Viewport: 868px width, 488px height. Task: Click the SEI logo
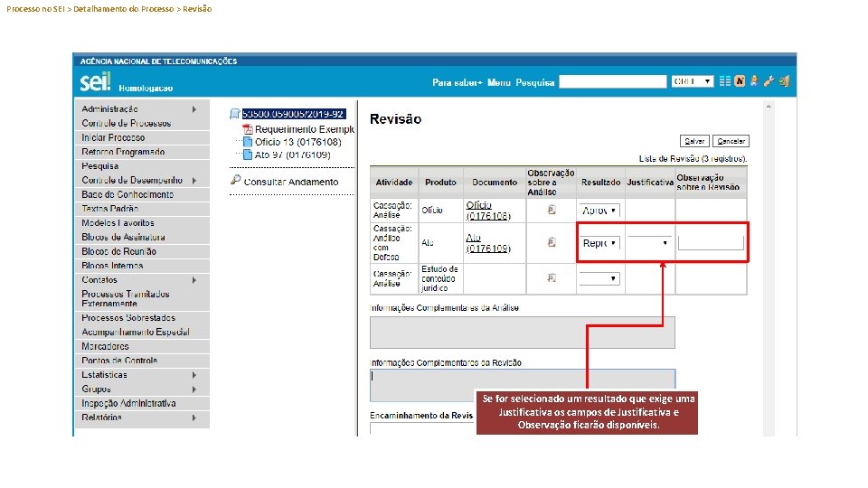tap(95, 82)
